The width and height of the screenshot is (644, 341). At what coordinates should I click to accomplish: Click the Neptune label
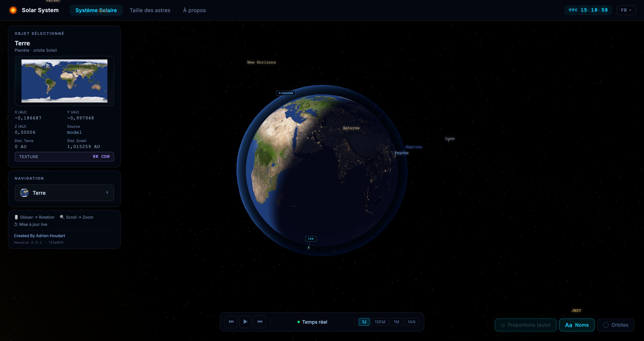[413, 147]
